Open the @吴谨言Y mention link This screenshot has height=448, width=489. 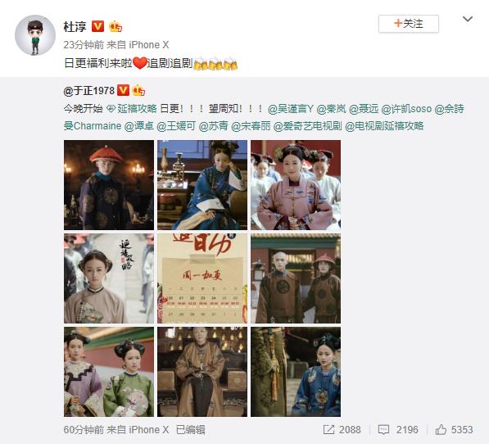click(x=291, y=108)
